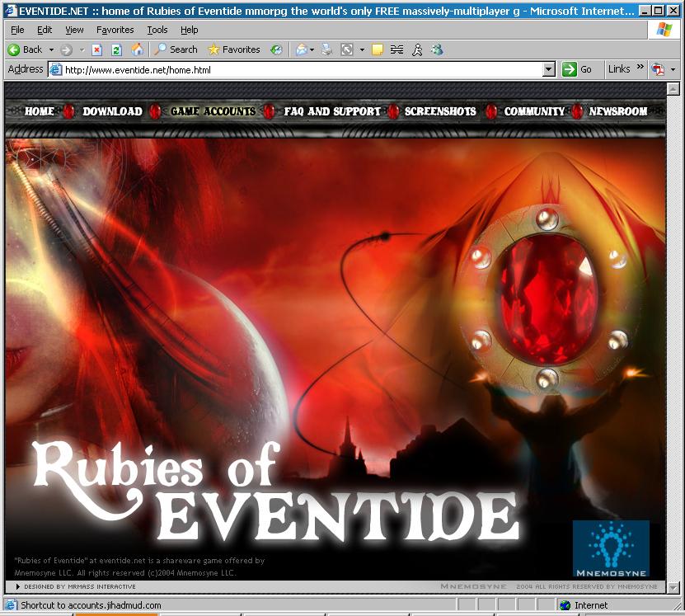Open the File menu
Screen dimensions: 685x616
point(17,30)
